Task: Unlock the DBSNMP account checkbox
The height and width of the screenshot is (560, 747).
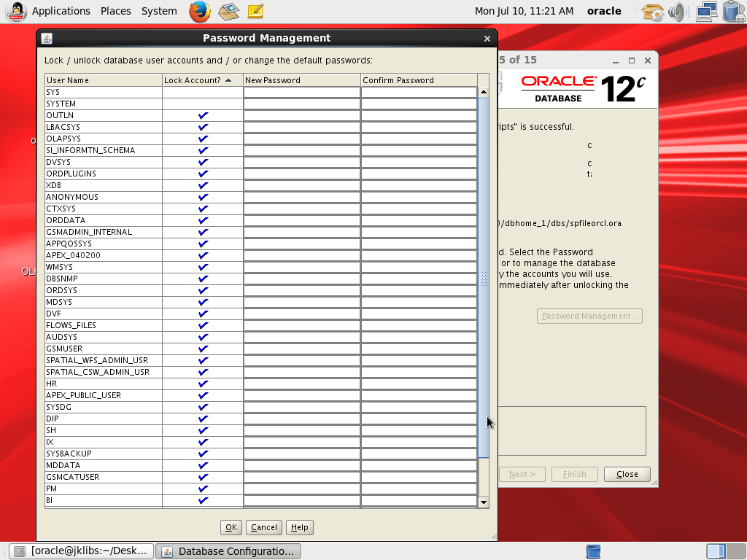Action: coord(203,279)
